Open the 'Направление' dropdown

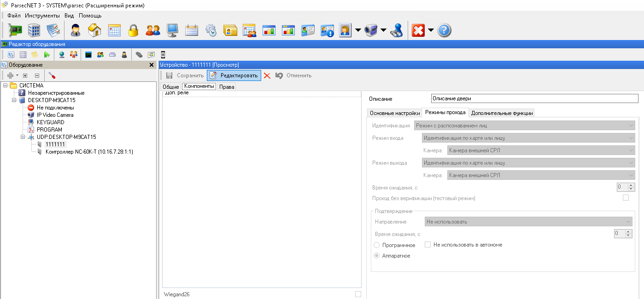pos(529,222)
